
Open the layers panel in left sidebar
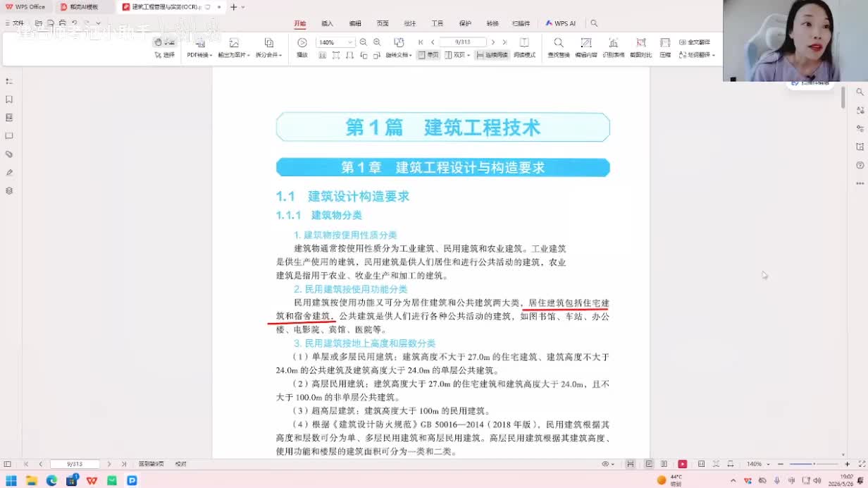click(x=9, y=190)
